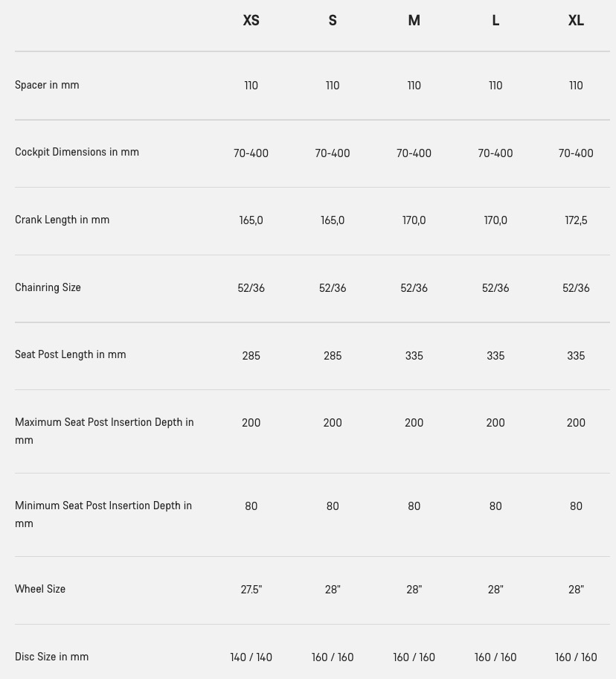Click the 27.5" wheel size value for XS
This screenshot has width=616, height=679.
pyautogui.click(x=251, y=590)
